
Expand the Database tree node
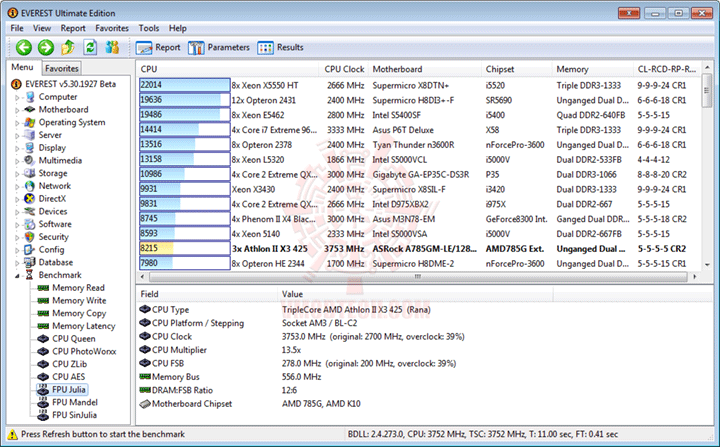click(x=17, y=263)
